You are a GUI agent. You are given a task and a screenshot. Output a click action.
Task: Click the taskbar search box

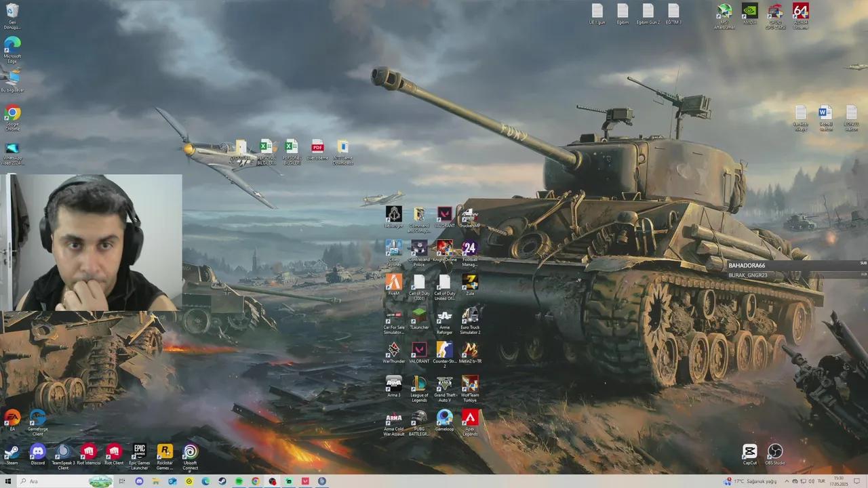point(67,481)
